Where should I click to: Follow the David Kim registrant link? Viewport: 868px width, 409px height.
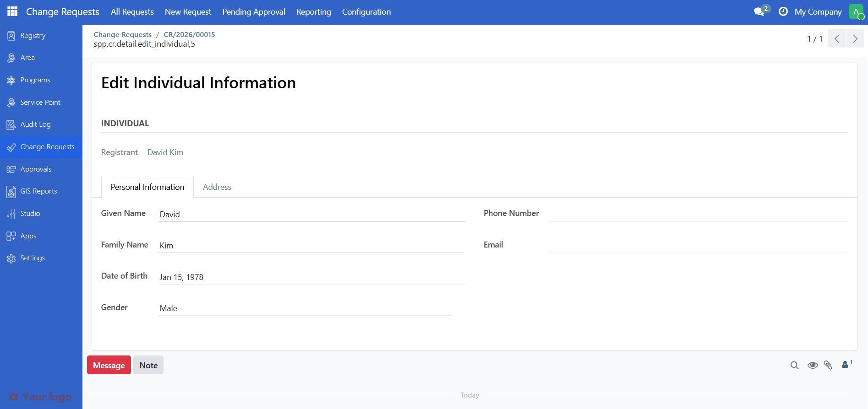(165, 152)
